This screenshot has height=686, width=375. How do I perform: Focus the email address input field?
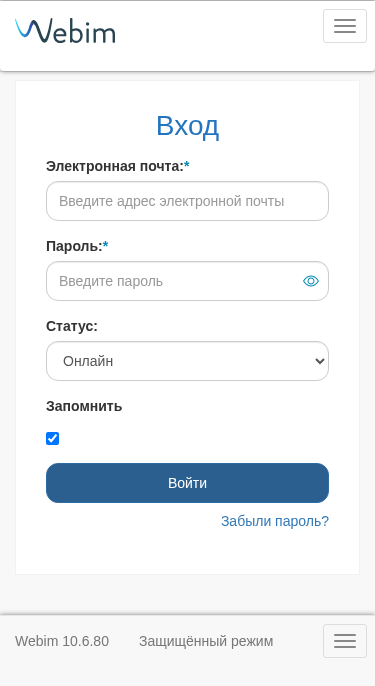pyautogui.click(x=187, y=201)
